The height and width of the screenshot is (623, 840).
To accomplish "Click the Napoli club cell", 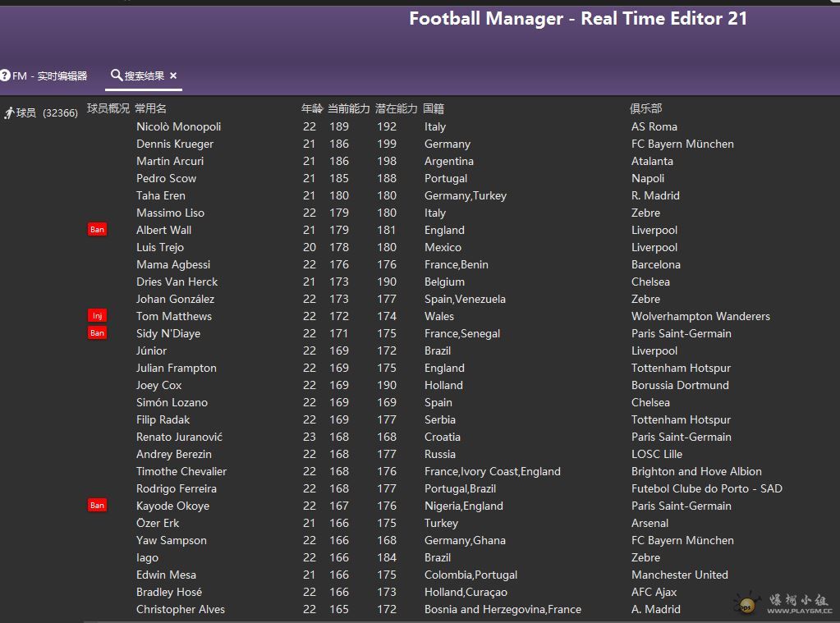I will [648, 178].
